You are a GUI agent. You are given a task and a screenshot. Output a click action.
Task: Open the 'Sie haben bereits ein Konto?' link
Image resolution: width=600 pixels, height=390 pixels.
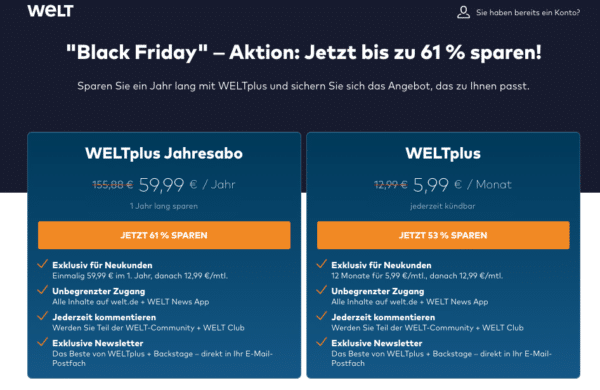click(x=528, y=13)
